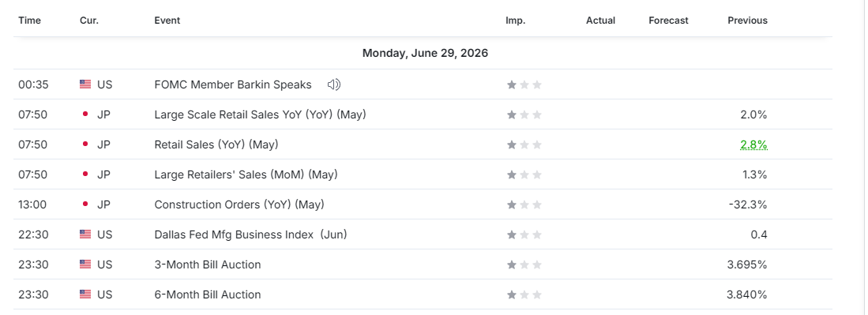Open the 6-Month Bill Auction event

click(x=208, y=294)
